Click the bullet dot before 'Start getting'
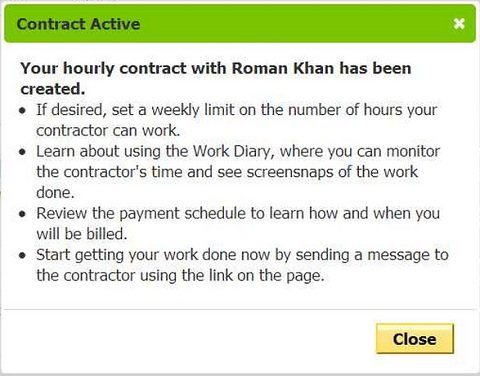Viewport: 480px width, 376px height. [22, 256]
